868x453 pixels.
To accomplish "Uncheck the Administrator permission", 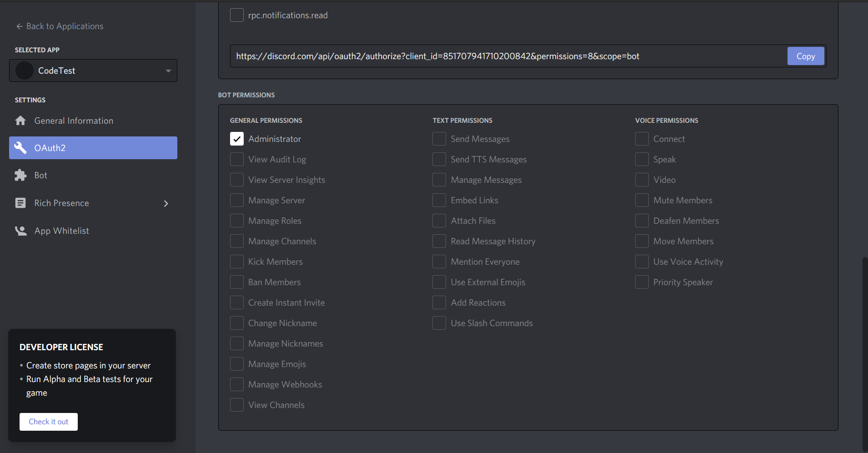I will click(x=237, y=139).
